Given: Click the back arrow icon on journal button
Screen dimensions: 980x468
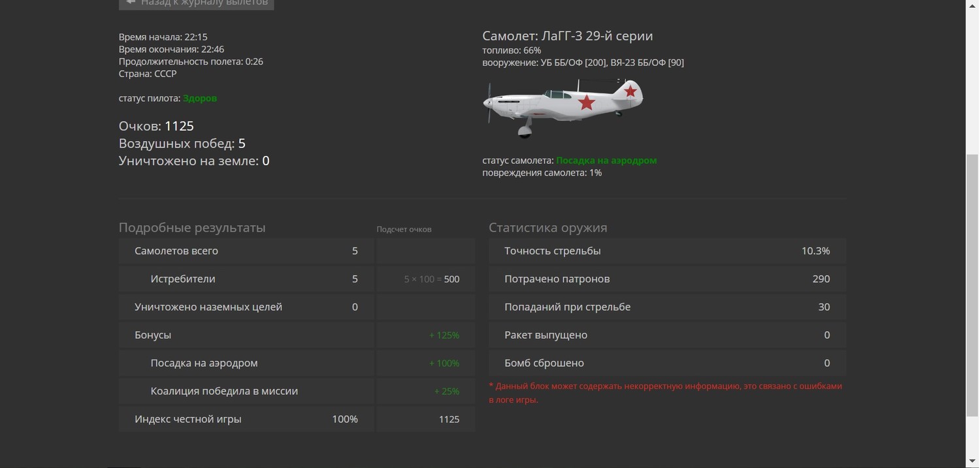Looking at the screenshot, I should [x=131, y=3].
